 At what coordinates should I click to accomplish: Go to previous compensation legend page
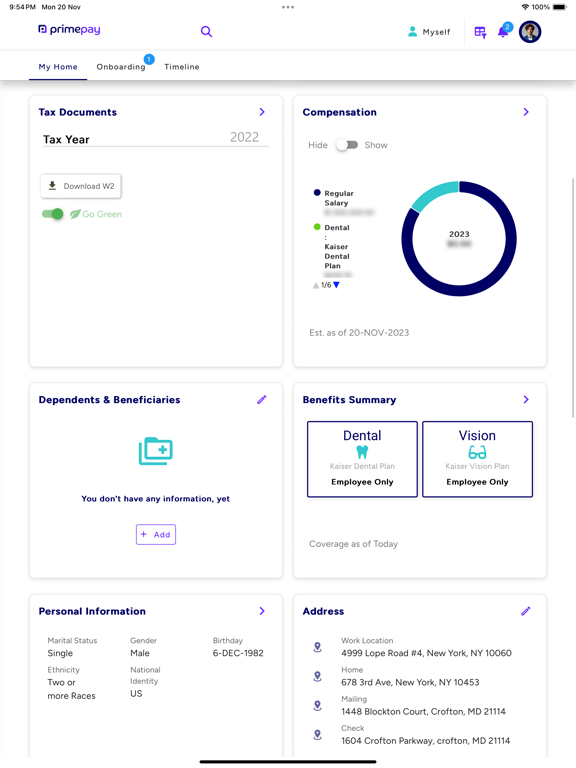[x=316, y=285]
